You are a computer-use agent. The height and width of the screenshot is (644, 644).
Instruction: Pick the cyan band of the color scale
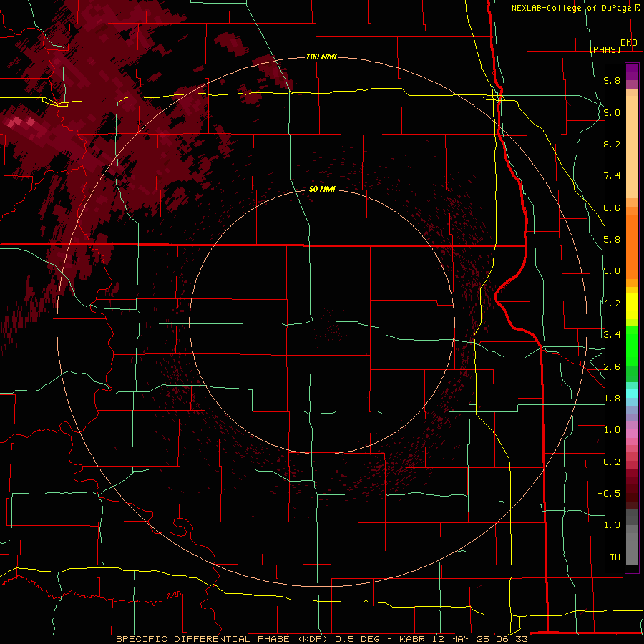(x=632, y=393)
